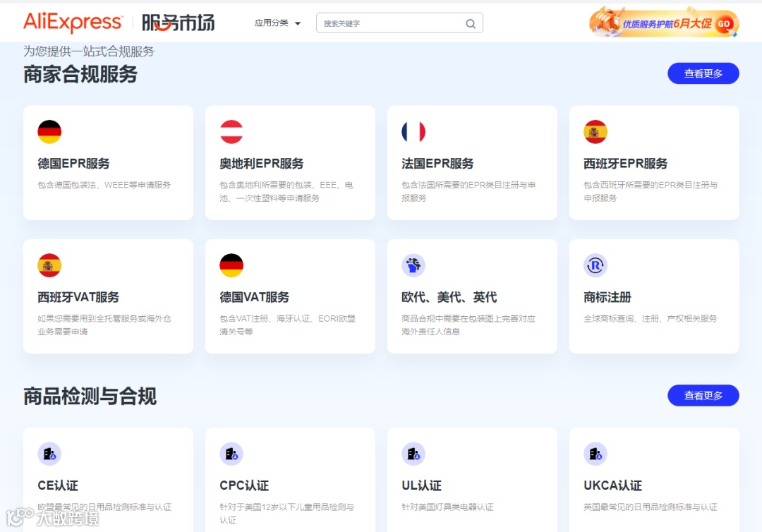Click the R trademark icon on 商标注册

tap(595, 265)
